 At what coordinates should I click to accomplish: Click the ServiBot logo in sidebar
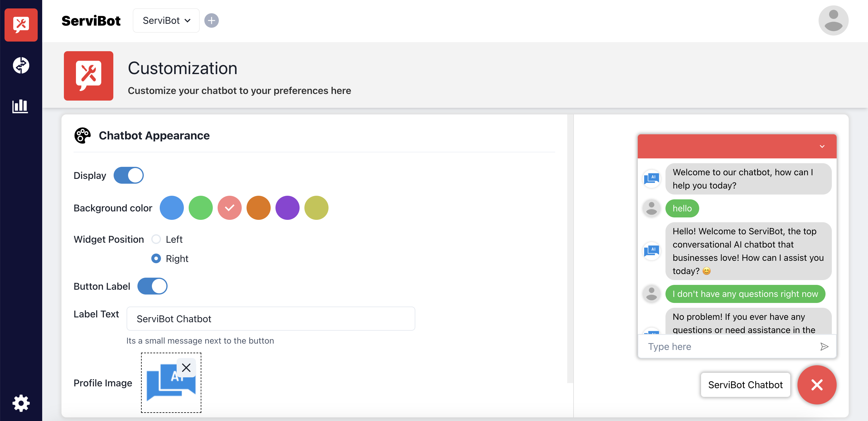[x=21, y=25]
